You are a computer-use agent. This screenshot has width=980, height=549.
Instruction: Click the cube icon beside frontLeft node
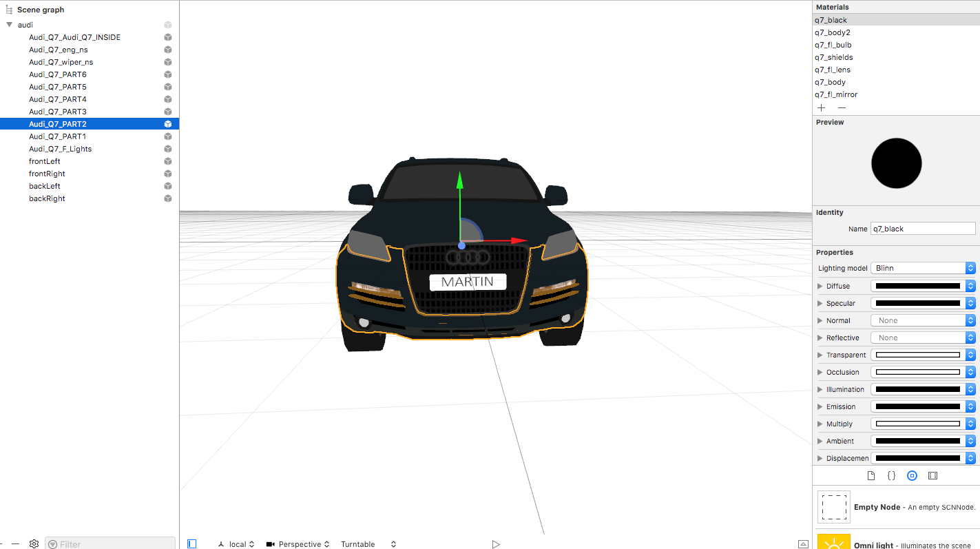(167, 161)
